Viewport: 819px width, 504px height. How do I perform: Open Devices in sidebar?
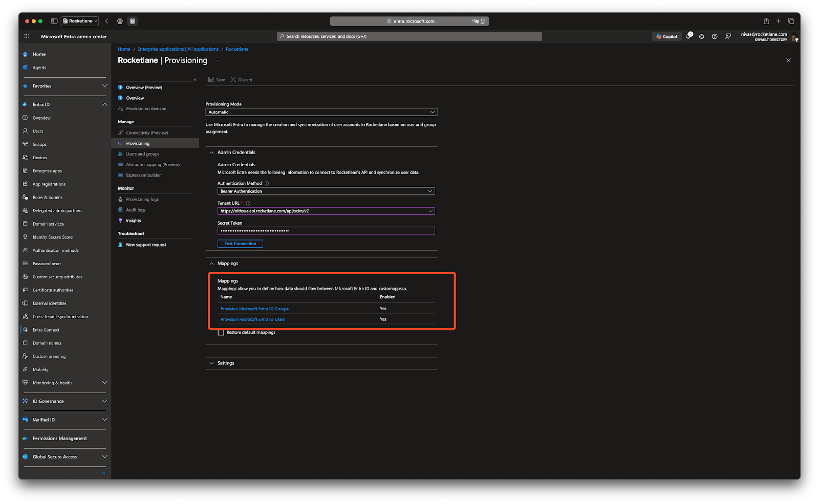tap(40, 158)
